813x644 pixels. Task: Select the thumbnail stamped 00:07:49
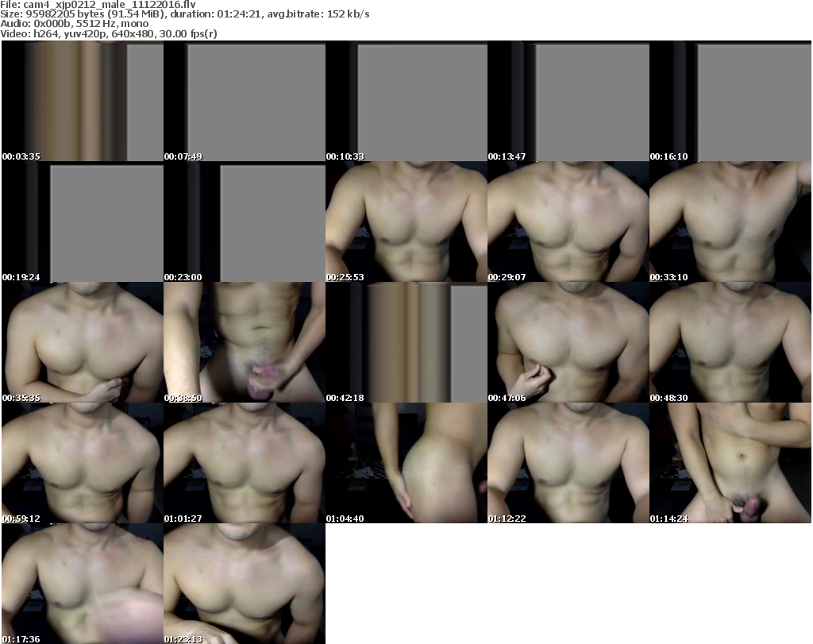(x=245, y=101)
